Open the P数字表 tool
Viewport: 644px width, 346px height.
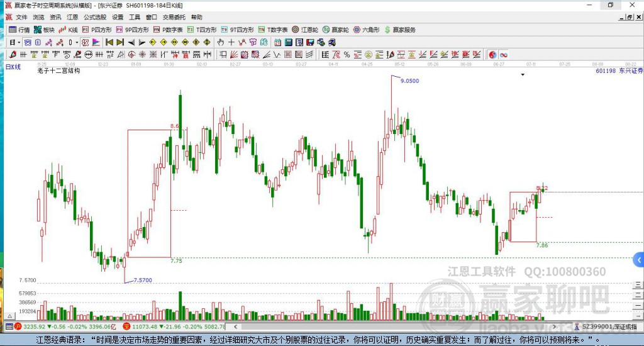[x=168, y=30]
